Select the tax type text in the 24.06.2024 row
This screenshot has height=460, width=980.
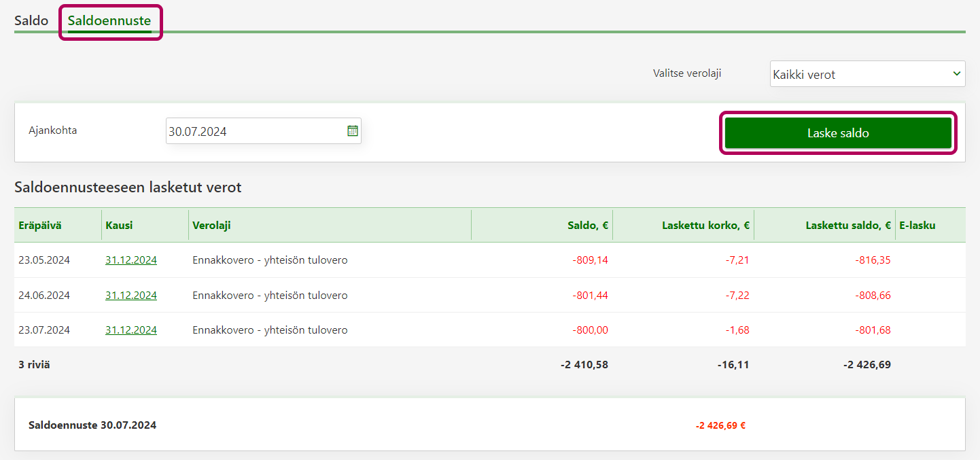[270, 296]
